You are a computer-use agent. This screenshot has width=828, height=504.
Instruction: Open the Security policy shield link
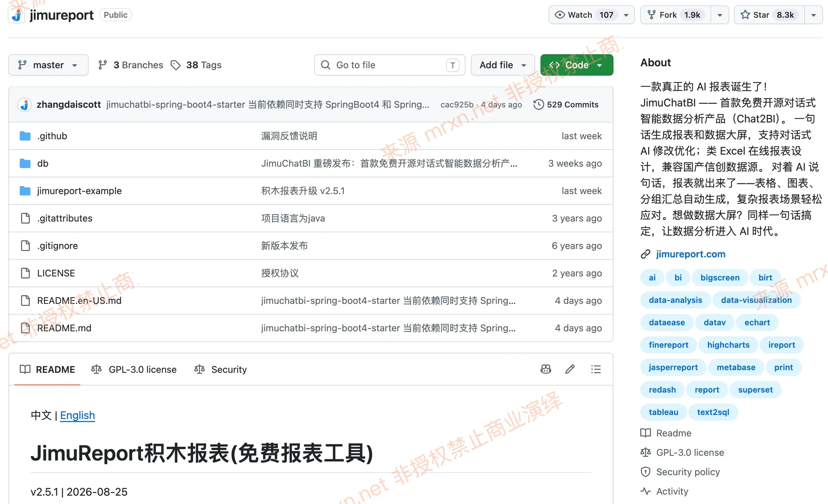coord(680,472)
